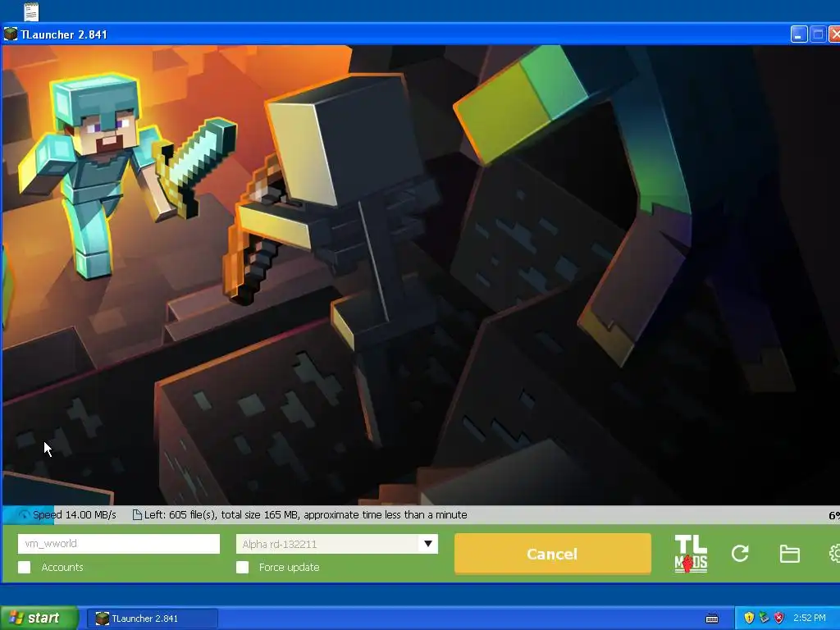Open the notepad icon on desktop
840x630 pixels.
pyautogui.click(x=32, y=11)
